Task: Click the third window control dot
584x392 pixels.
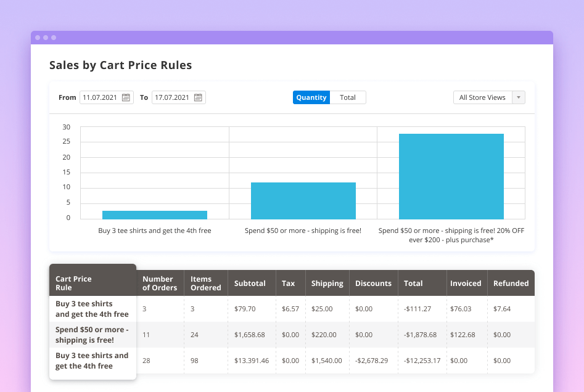Action: point(54,38)
